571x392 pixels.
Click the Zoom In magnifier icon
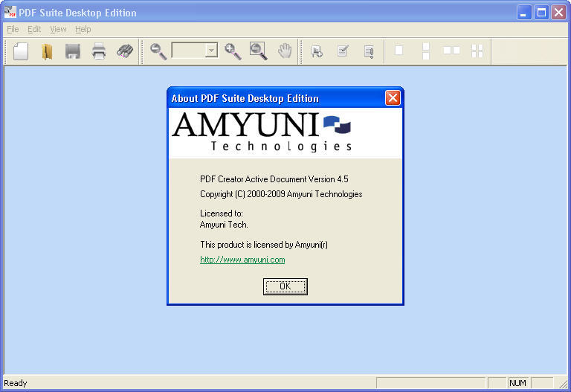(233, 51)
